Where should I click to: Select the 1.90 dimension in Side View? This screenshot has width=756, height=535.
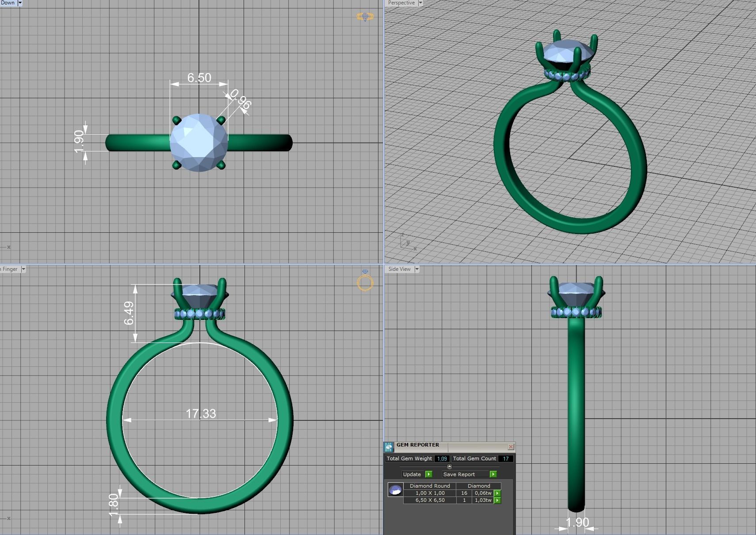pos(577,522)
